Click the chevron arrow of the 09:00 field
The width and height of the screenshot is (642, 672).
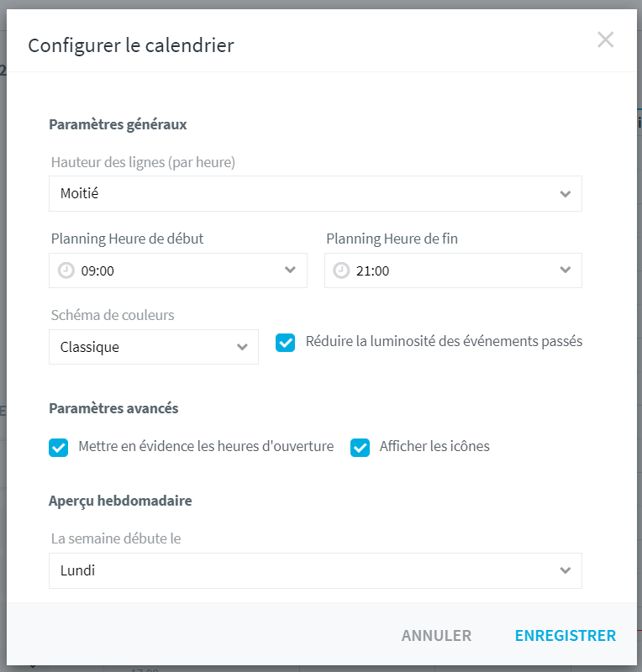(x=290, y=270)
